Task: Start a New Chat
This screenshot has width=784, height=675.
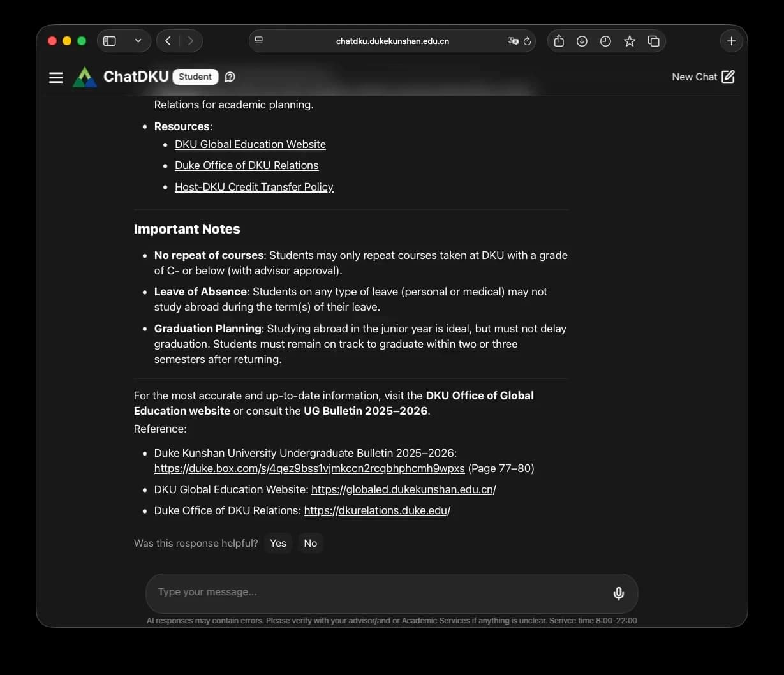Action: [x=703, y=77]
